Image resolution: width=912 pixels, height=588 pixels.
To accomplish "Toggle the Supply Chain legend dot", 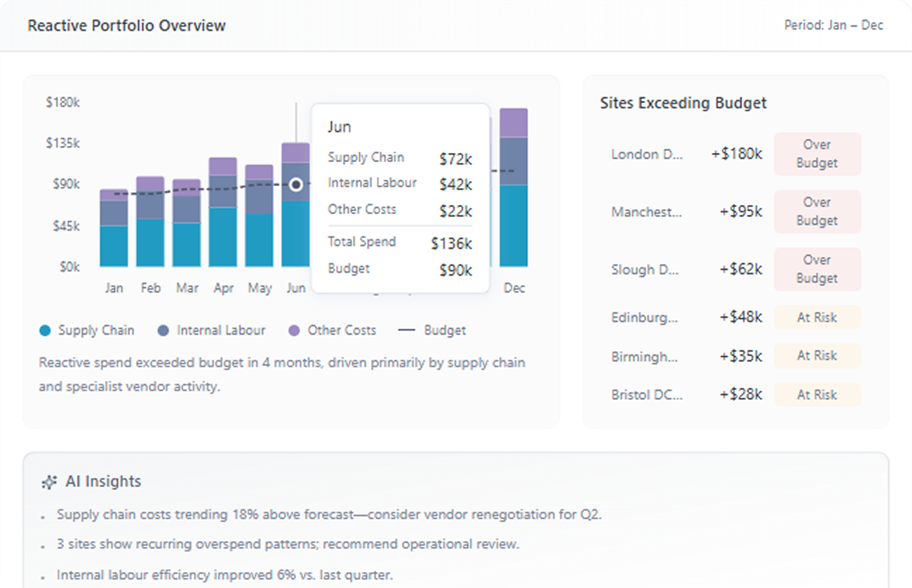I will click(46, 330).
